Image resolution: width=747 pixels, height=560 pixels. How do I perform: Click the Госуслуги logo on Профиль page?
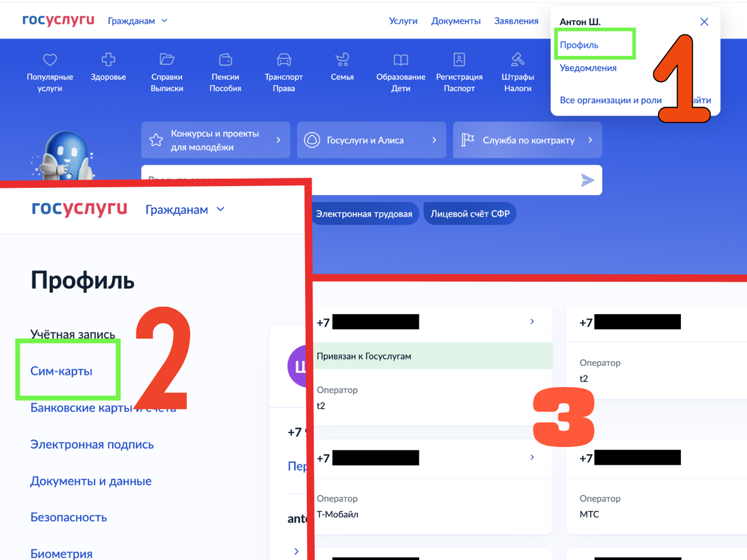pyautogui.click(x=80, y=209)
